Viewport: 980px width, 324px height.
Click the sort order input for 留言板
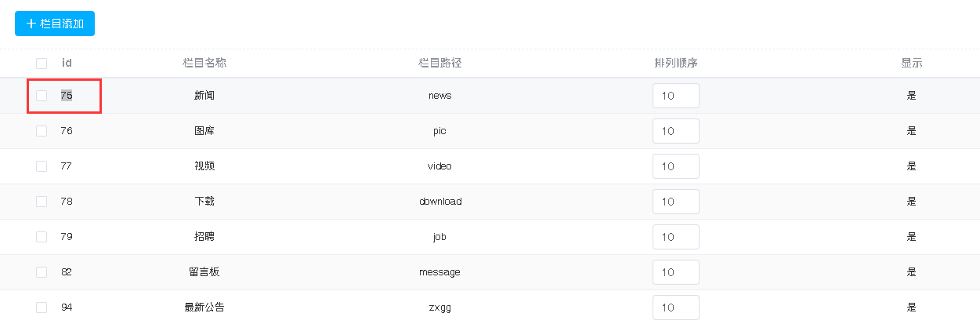pos(675,272)
